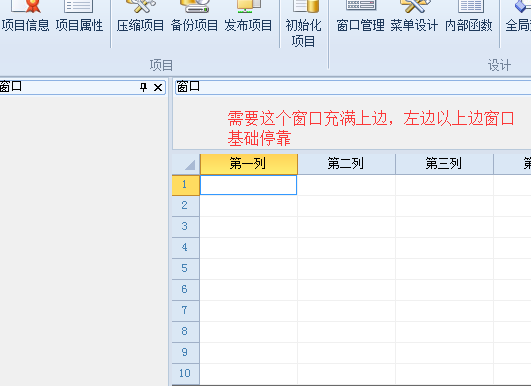Select row header 8
Viewport: 531px width, 386px height.
186,332
